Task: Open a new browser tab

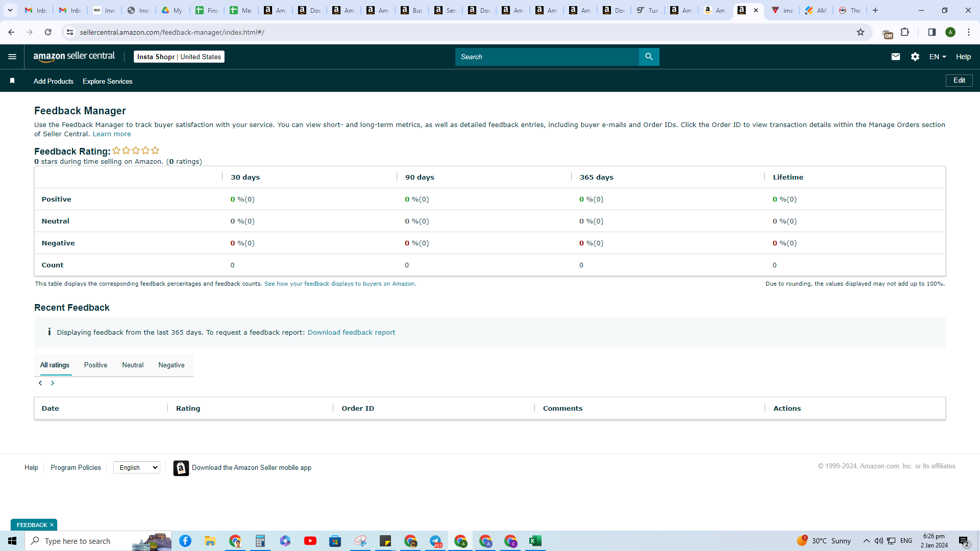Action: tap(875, 10)
